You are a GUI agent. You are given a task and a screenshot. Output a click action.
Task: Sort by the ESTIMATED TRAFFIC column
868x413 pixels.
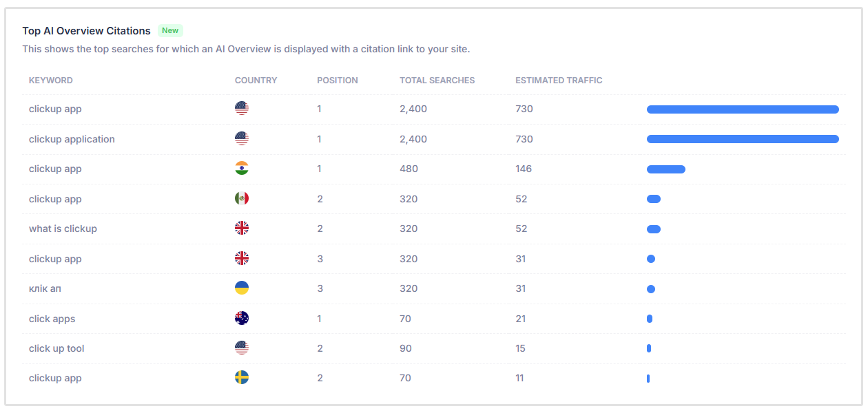[559, 80]
